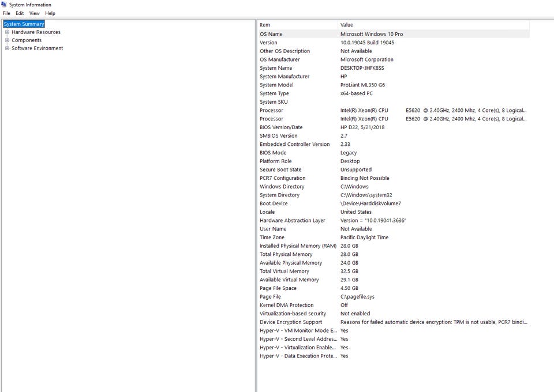Click the \Device\HarddiskVolume7 value
The image size is (554, 392).
(370, 203)
